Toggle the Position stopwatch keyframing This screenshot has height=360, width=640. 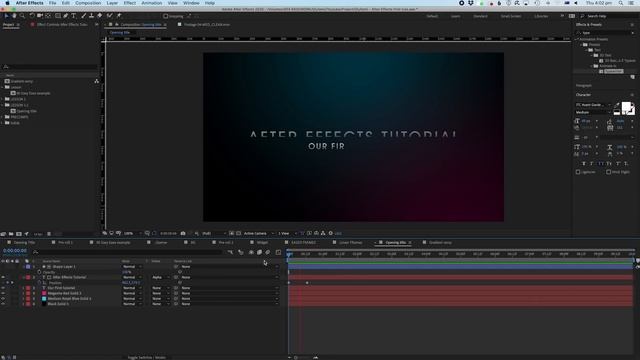40,282
